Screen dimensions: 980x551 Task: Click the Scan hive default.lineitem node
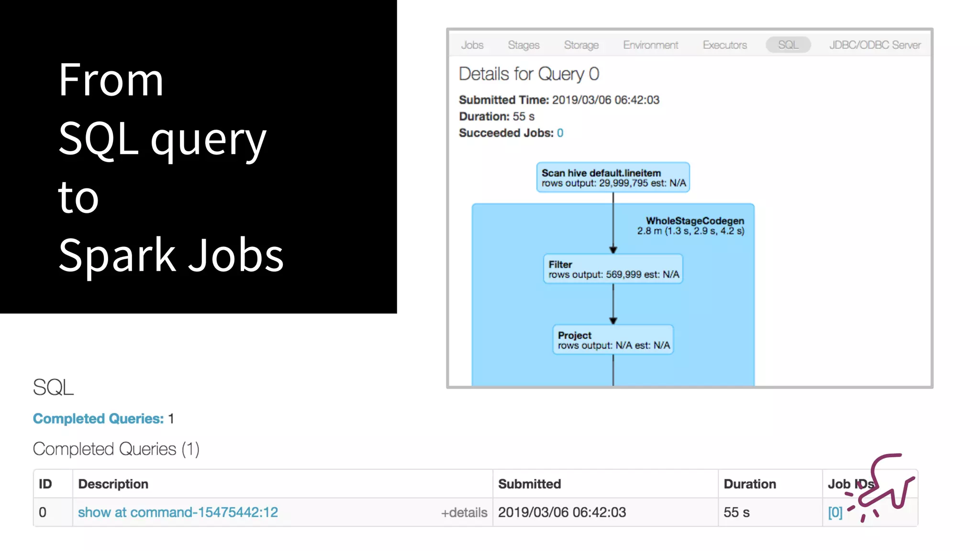(x=613, y=177)
